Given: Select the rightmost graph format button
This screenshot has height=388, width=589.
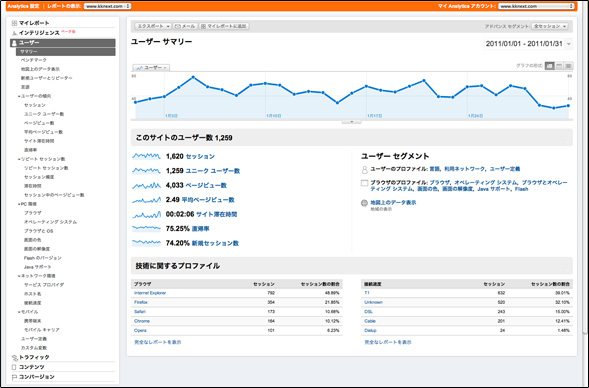Looking at the screenshot, I should (568, 66).
